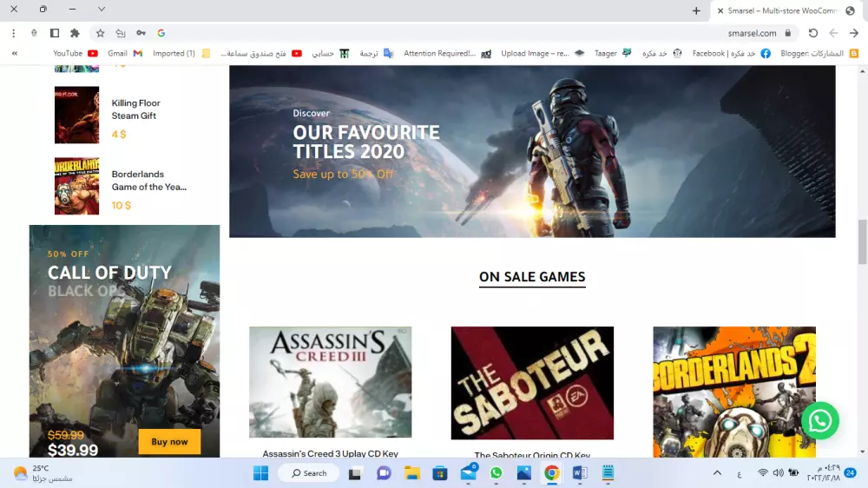This screenshot has width=868, height=488.
Task: Open Killing Floor Steam Gift title
Action: tap(135, 109)
